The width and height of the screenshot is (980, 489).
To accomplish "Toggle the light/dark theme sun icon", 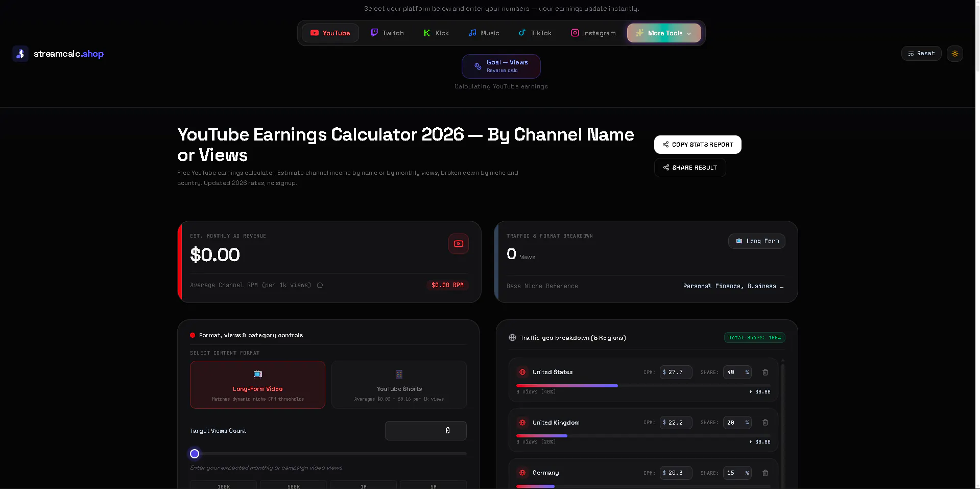I will click(x=954, y=53).
